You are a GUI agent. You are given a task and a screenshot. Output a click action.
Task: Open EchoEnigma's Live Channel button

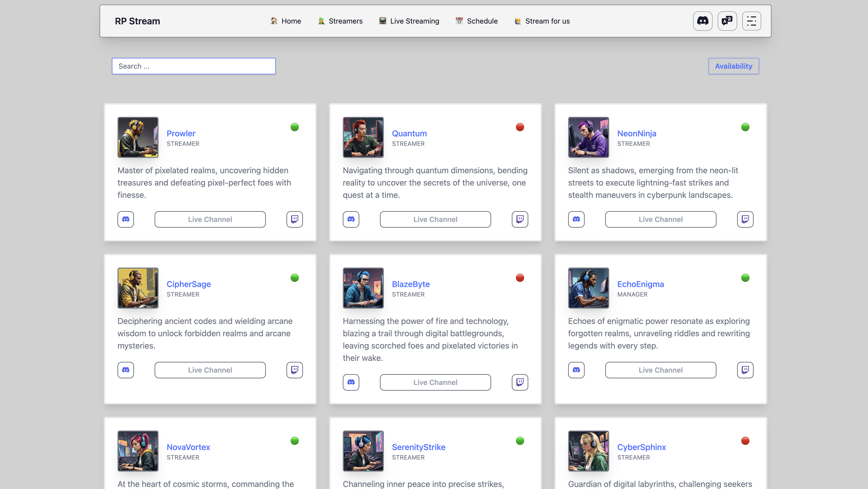(660, 370)
